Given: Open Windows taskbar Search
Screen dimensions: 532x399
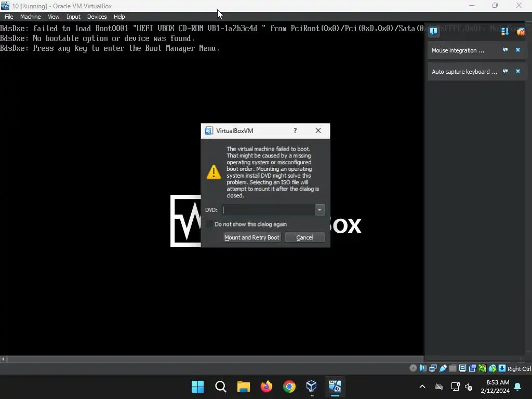Looking at the screenshot, I should click(x=220, y=387).
